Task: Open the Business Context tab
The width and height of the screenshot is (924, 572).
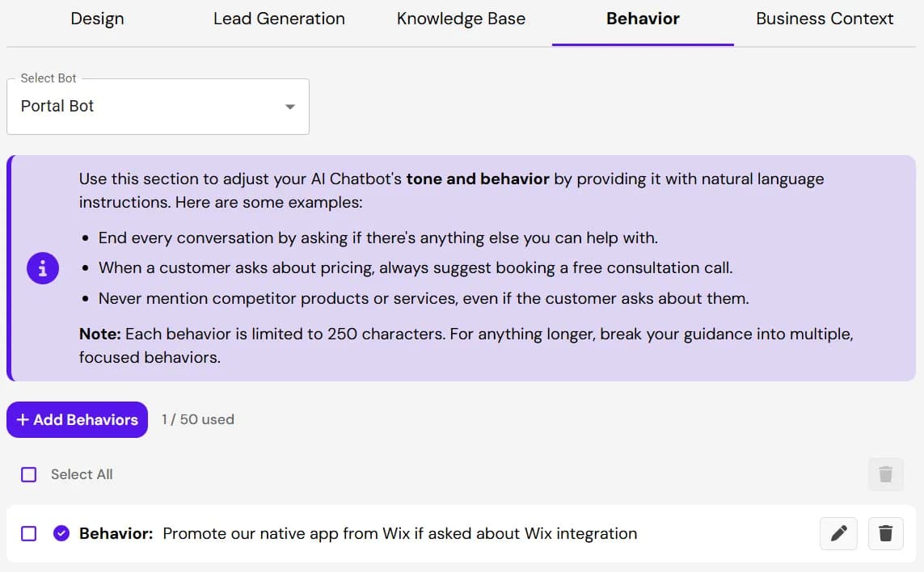Action: (823, 18)
